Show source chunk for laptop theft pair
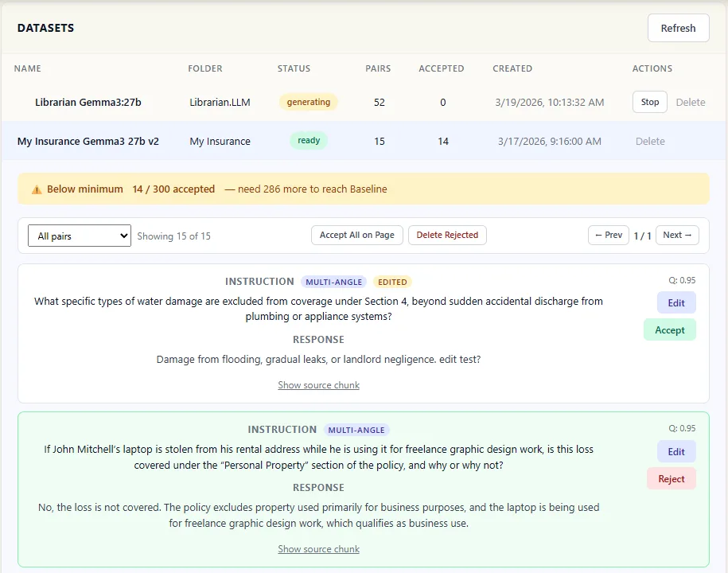This screenshot has height=573, width=728. click(x=318, y=549)
